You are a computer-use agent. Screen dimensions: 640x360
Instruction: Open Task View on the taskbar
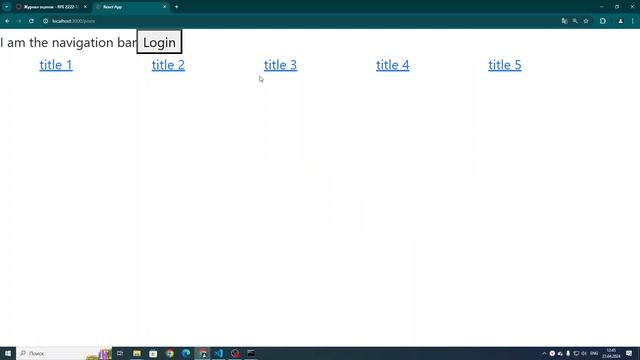point(120,353)
